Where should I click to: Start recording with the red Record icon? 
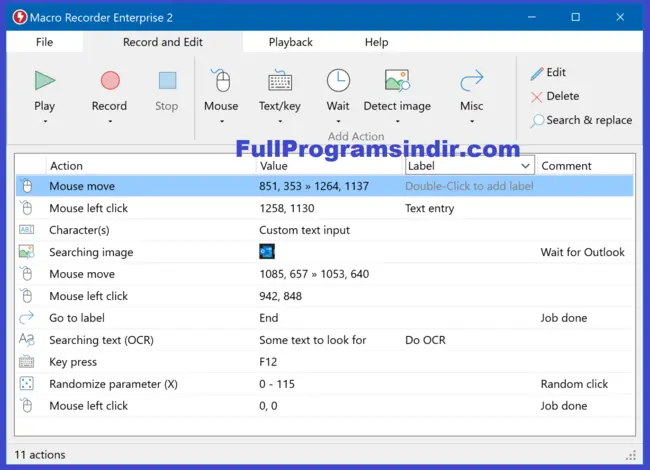coord(110,80)
